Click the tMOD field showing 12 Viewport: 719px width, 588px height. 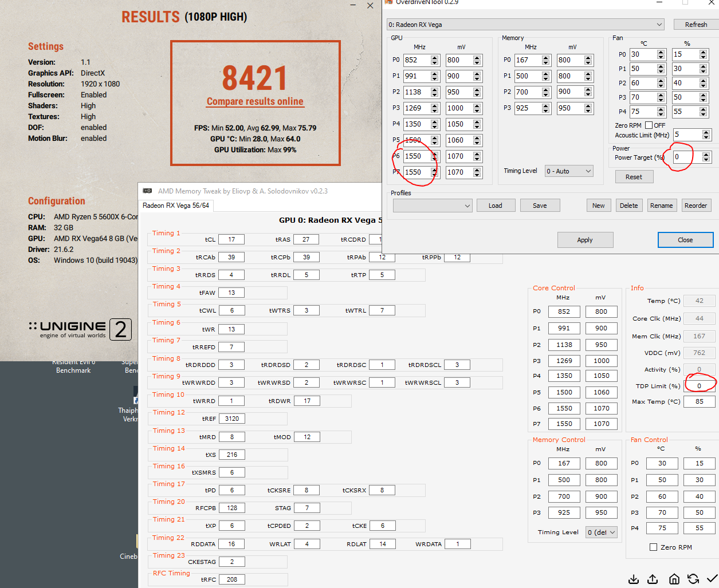(x=307, y=437)
